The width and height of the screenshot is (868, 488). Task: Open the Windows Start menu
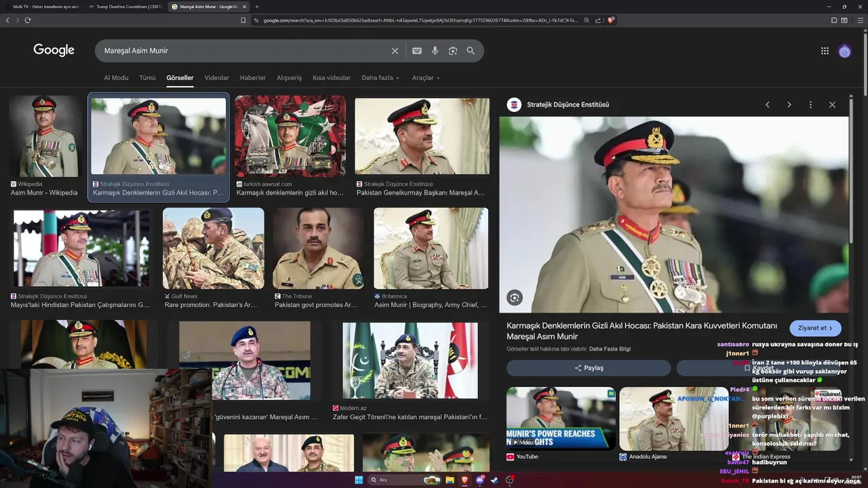click(x=359, y=480)
